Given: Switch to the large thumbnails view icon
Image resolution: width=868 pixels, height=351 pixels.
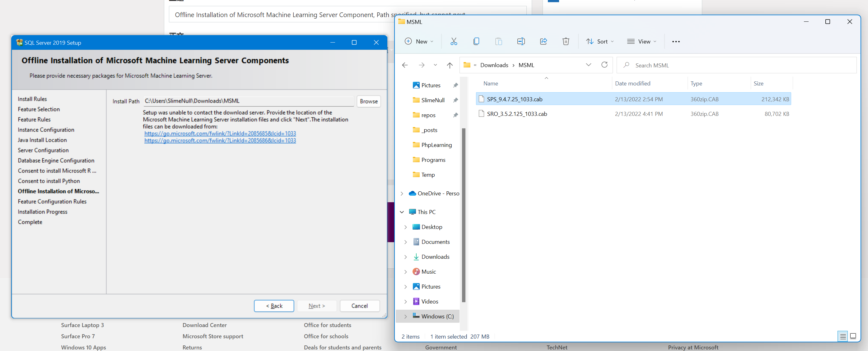Looking at the screenshot, I should pos(853,336).
